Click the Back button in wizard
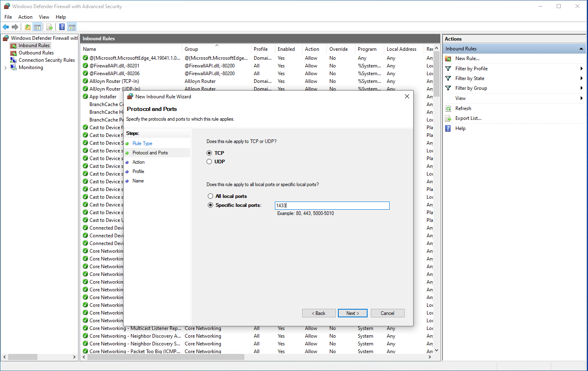The image size is (588, 371). click(x=319, y=313)
